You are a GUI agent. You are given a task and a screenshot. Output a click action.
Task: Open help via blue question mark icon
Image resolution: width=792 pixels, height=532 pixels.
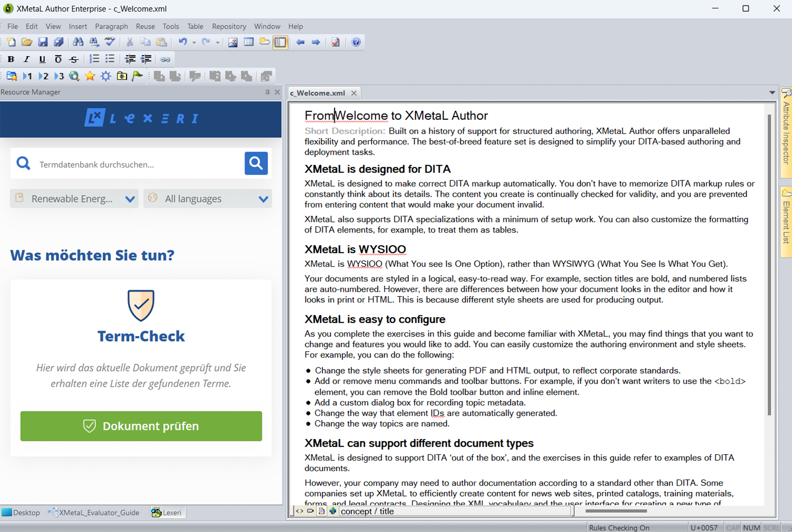tap(356, 42)
